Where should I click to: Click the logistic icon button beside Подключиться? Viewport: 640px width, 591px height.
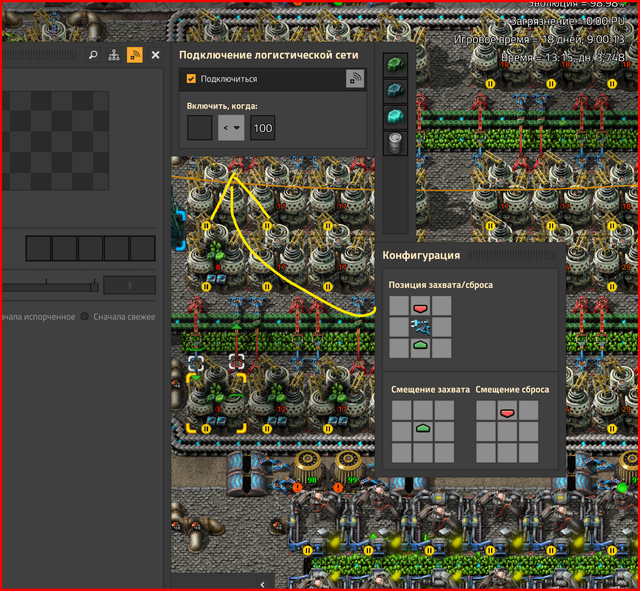(355, 78)
